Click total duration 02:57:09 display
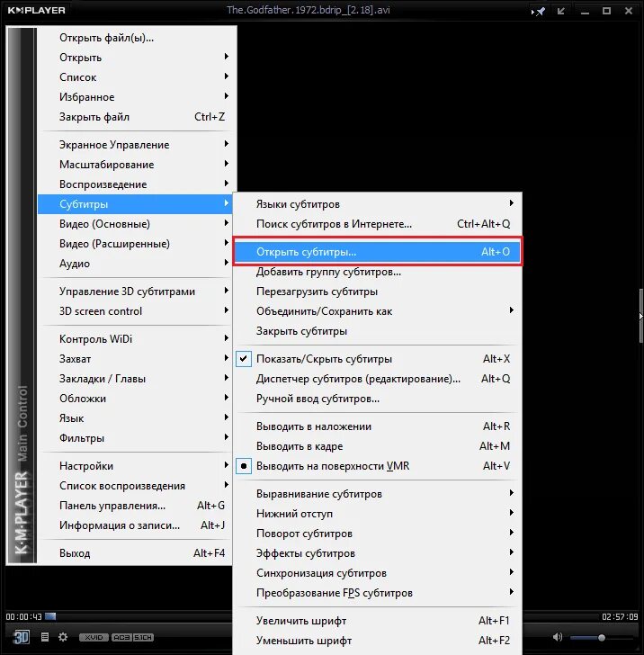644x655 pixels. click(620, 616)
